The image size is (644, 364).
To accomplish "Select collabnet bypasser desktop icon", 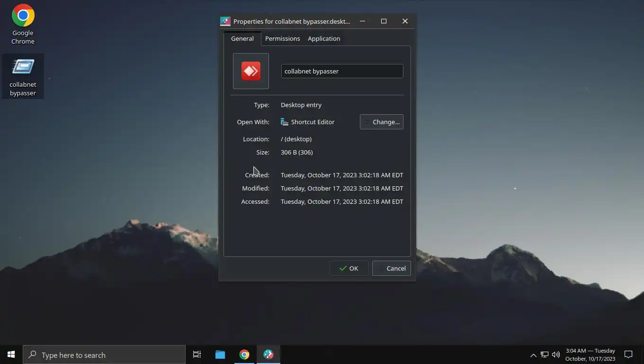I will coord(23,77).
